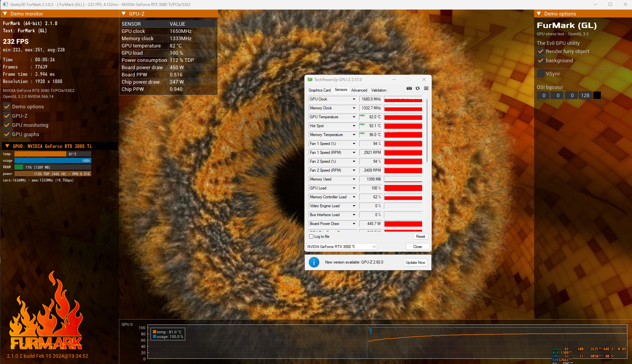632x364 pixels.
Task: Click the first OSI bgcolor value field
Action: tap(544, 96)
